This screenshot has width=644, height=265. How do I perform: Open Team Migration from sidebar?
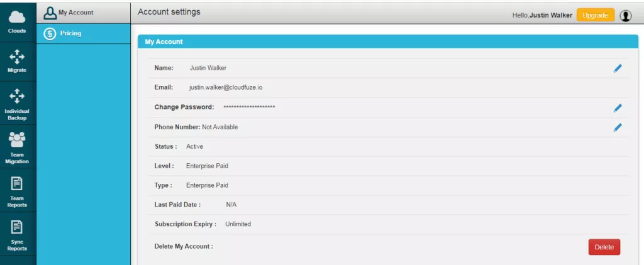17,147
